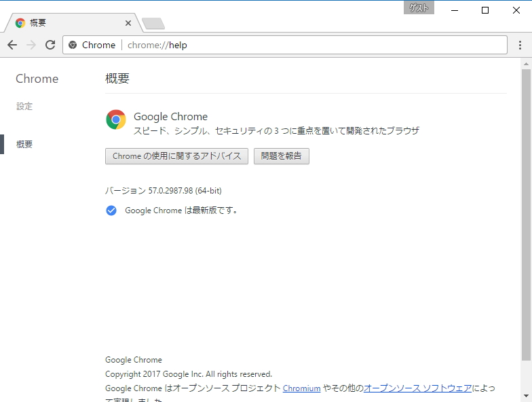Click the address bar showing chrome://help

pyautogui.click(x=285, y=45)
